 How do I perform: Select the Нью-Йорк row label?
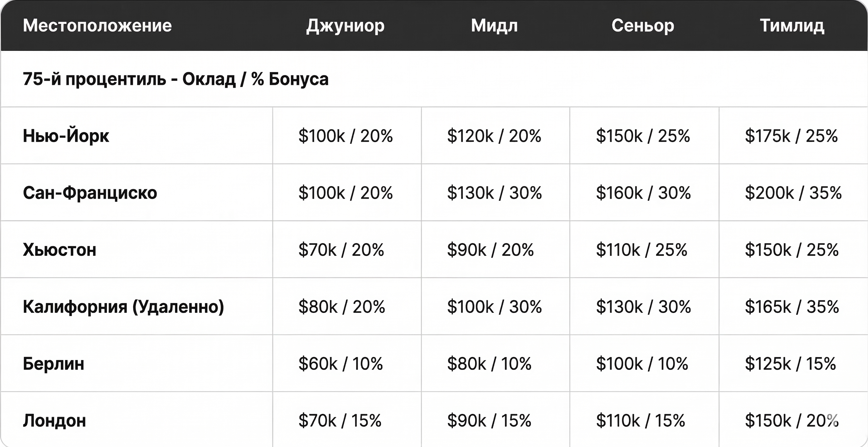66,136
